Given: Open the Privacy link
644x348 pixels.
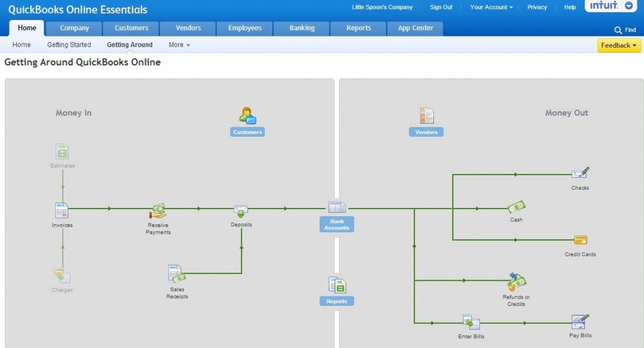Looking at the screenshot, I should pyautogui.click(x=537, y=8).
